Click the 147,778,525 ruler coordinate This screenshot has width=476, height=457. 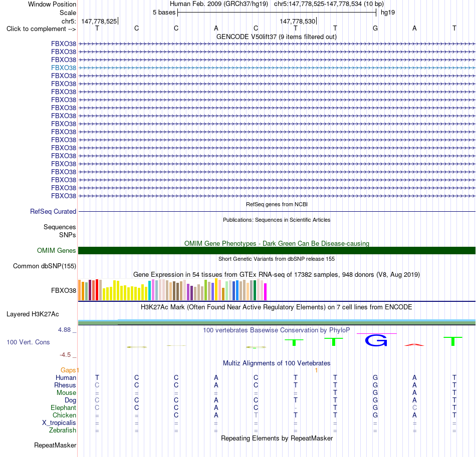(99, 21)
